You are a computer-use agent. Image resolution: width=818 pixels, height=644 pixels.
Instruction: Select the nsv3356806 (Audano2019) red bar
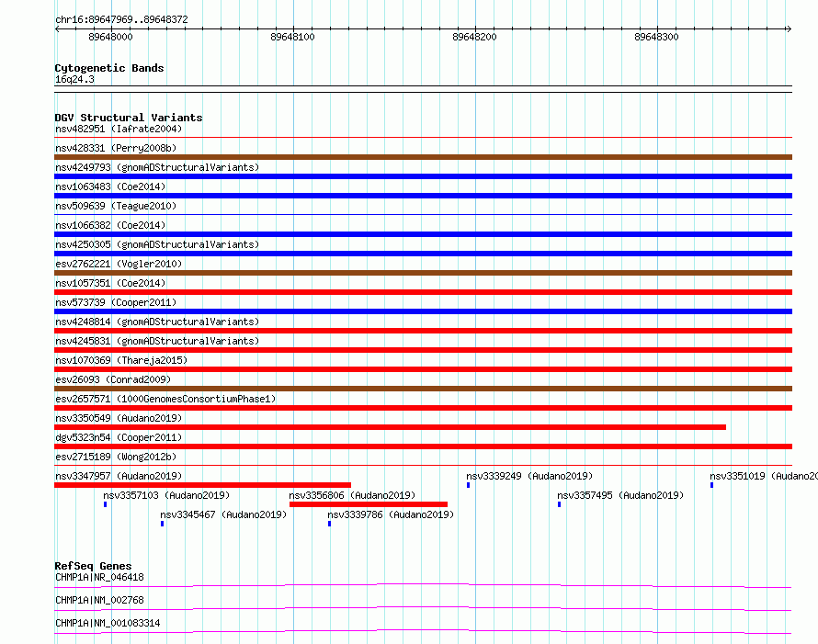[369, 504]
